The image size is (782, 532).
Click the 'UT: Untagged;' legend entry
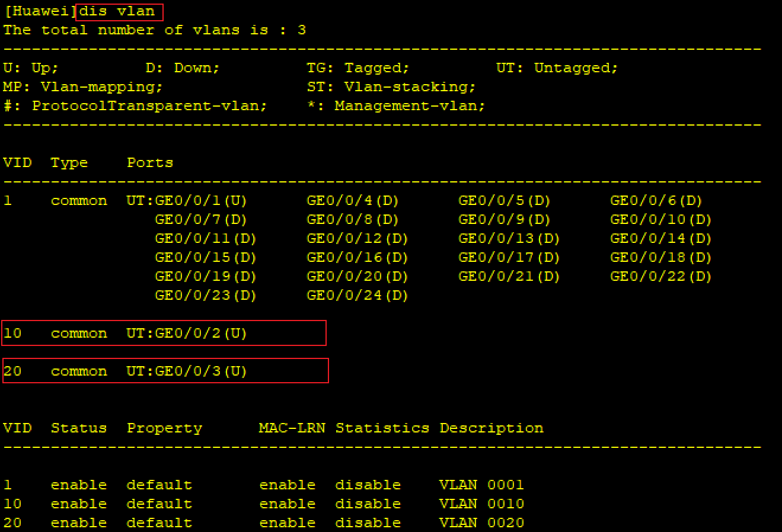pyautogui.click(x=557, y=68)
